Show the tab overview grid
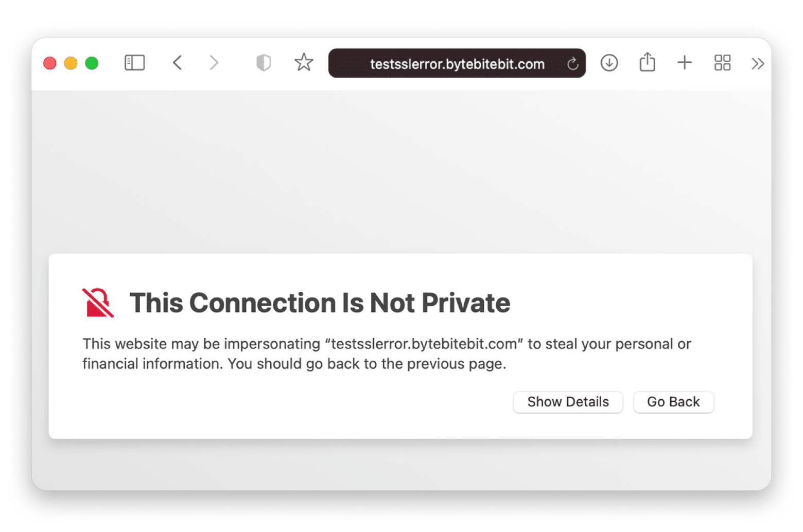Viewport: 803px width, 532px height. (x=723, y=63)
